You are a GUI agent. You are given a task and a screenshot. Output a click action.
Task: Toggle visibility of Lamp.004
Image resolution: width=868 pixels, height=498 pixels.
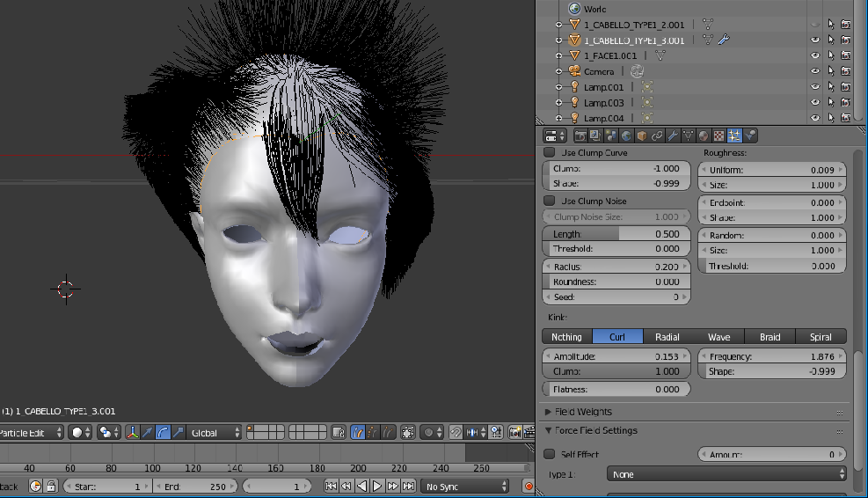[815, 118]
